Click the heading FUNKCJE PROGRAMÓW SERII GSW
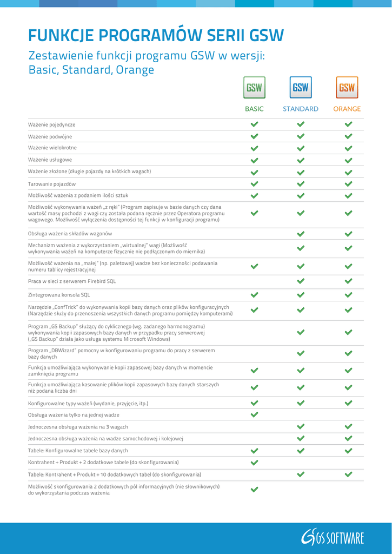The width and height of the screenshot is (392, 554). (156, 36)
